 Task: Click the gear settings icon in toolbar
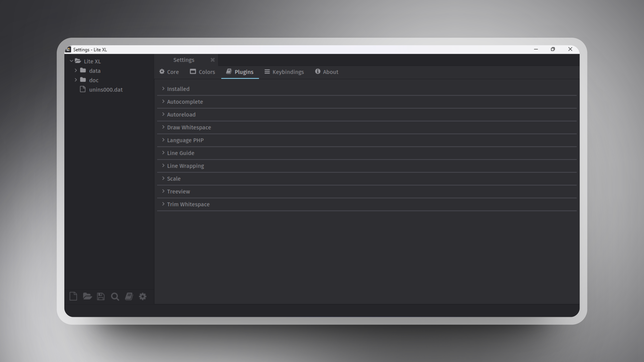(143, 296)
